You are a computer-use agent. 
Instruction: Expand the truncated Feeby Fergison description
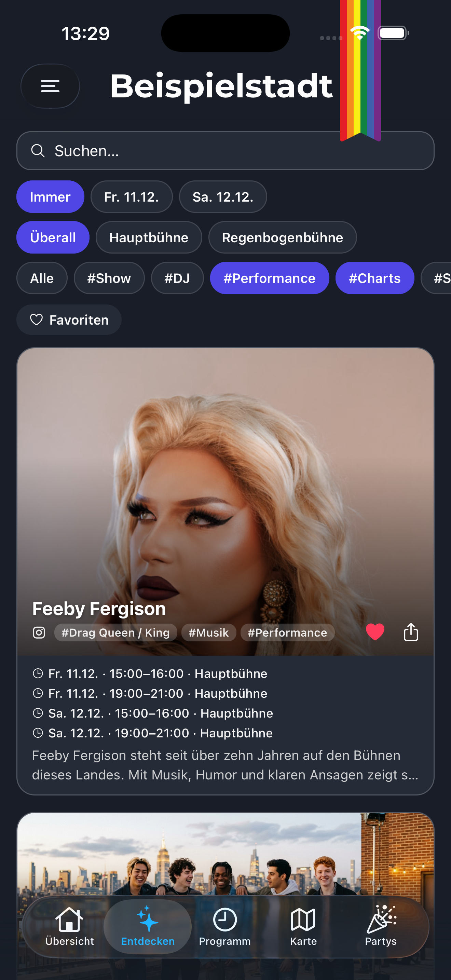(225, 765)
